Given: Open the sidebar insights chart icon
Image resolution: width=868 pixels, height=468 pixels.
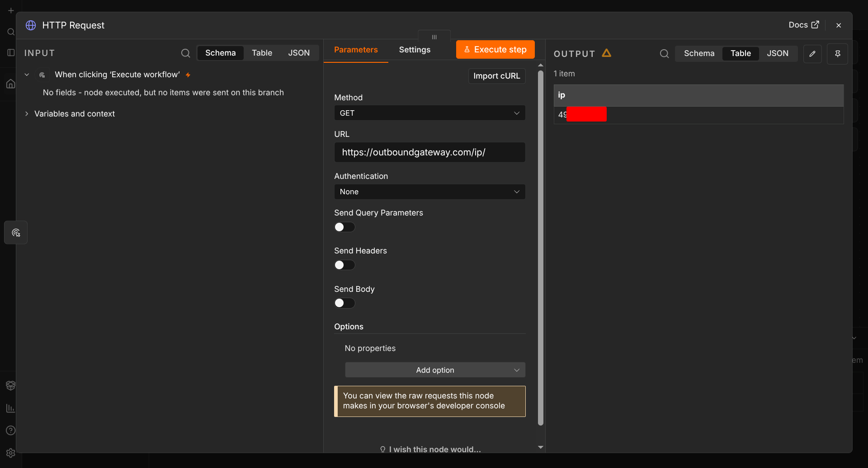Looking at the screenshot, I should (x=11, y=408).
